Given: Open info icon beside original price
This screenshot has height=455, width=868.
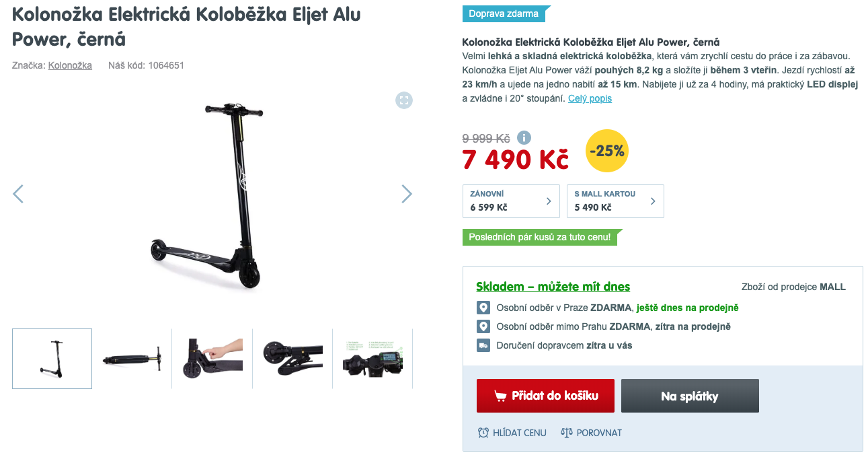Looking at the screenshot, I should 524,138.
